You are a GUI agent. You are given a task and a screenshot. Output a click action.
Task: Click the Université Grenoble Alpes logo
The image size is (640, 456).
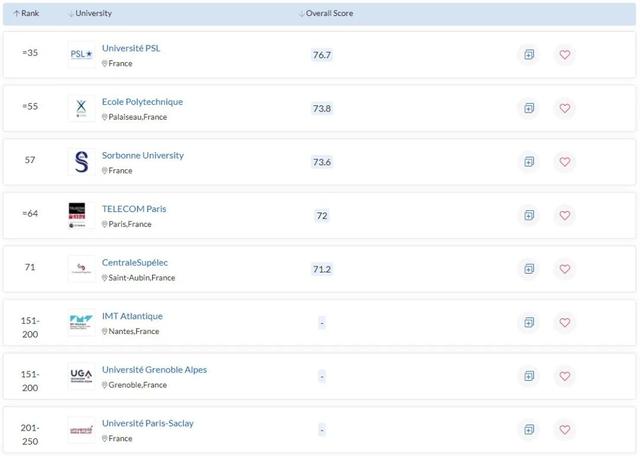pyautogui.click(x=81, y=376)
